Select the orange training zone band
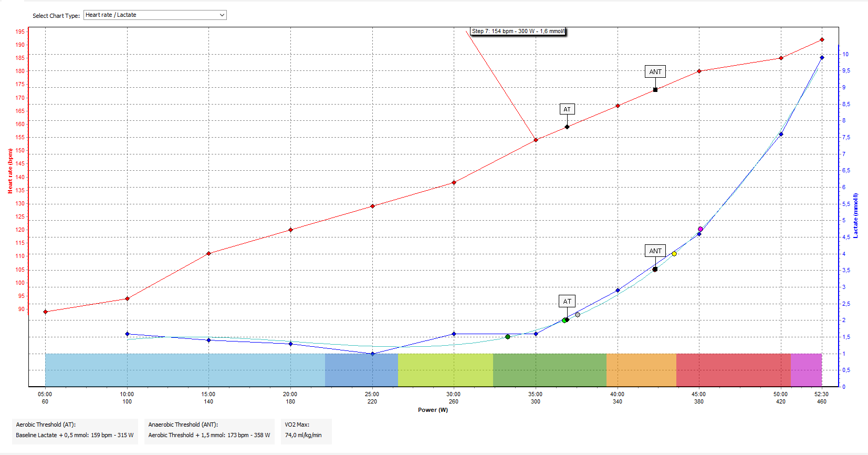This screenshot has width=868, height=455. (641, 370)
